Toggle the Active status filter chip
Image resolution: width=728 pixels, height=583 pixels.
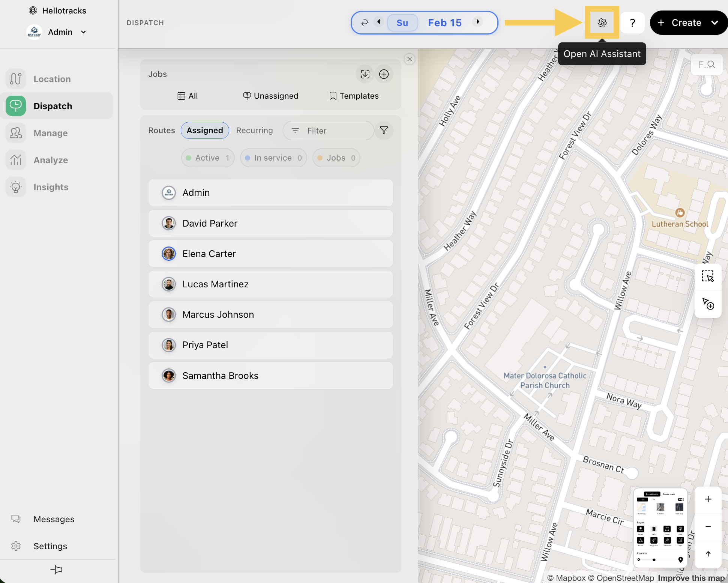pos(208,158)
